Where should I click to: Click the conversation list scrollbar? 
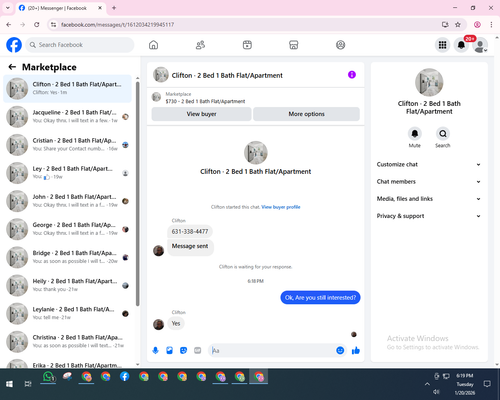point(137,193)
